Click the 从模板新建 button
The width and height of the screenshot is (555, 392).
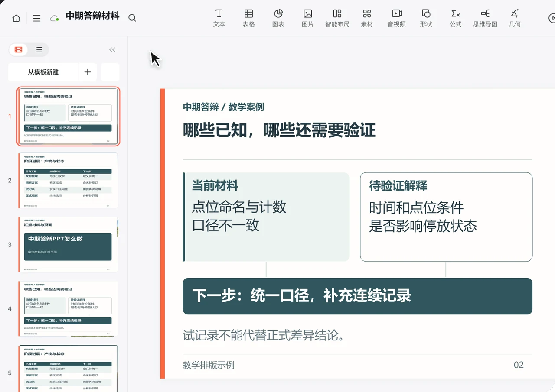[43, 72]
